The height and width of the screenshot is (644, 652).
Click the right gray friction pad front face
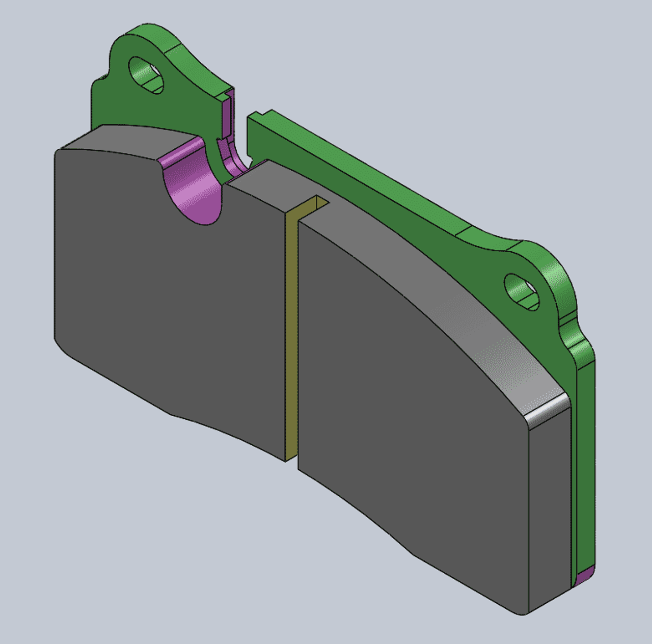click(413, 418)
